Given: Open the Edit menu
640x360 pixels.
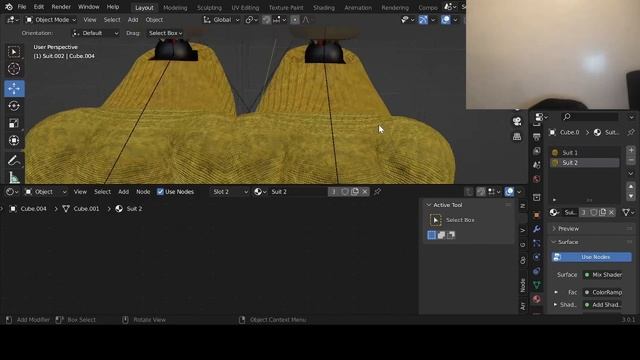Looking at the screenshot, I should point(39,7).
